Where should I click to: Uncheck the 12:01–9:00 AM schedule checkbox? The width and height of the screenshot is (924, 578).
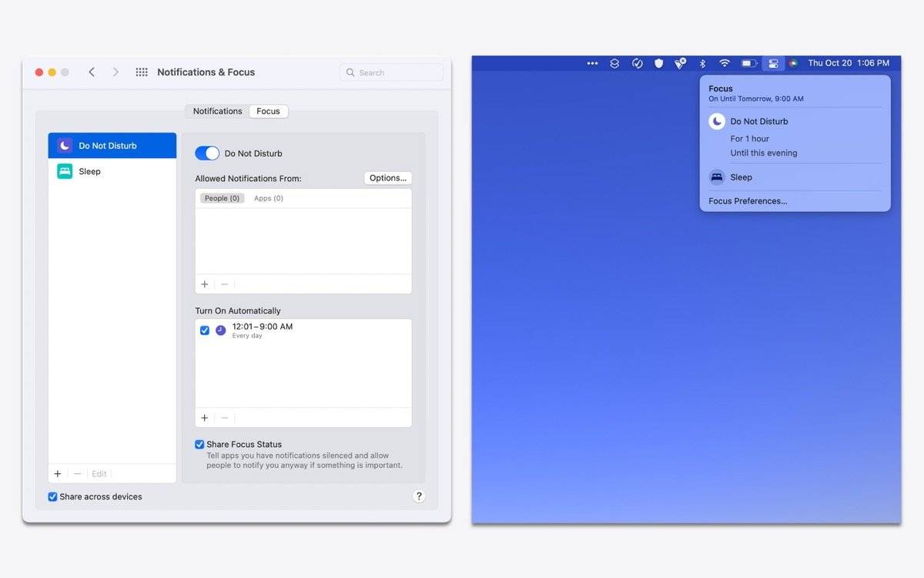click(205, 330)
